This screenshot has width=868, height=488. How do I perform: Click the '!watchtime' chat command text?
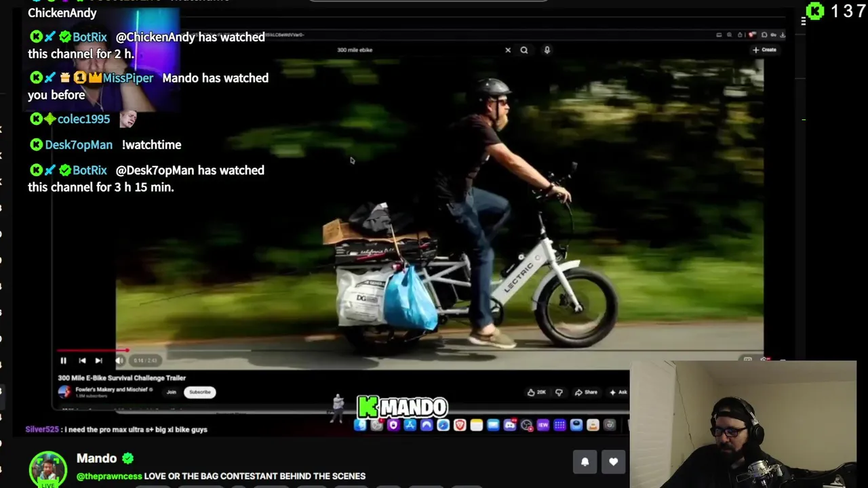(x=151, y=145)
